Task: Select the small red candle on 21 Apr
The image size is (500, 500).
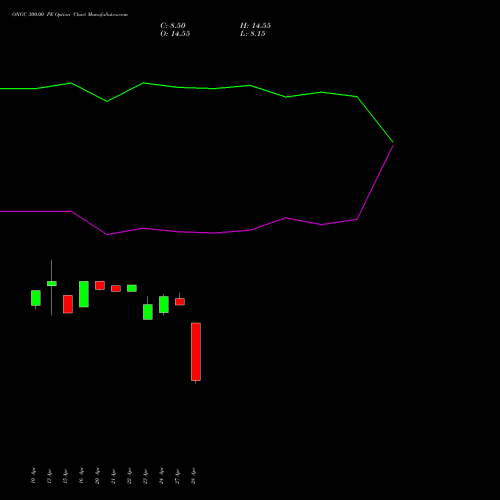Action: click(116, 288)
